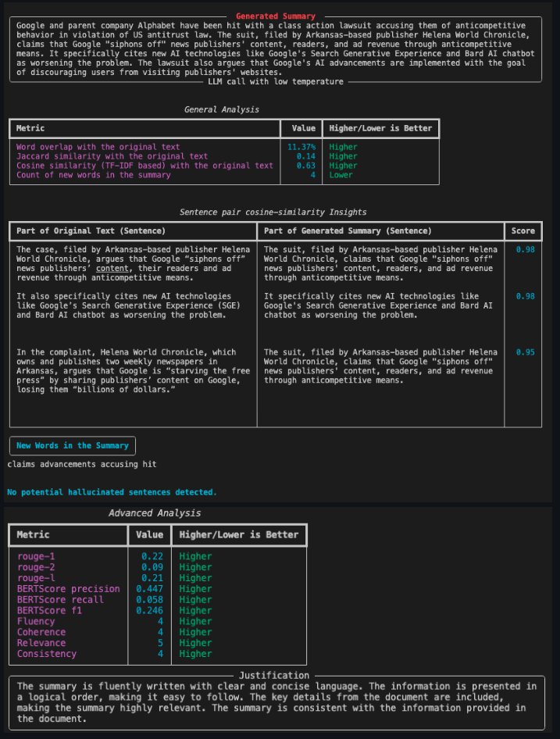Select 'BERTScore recall' metric

(60, 600)
